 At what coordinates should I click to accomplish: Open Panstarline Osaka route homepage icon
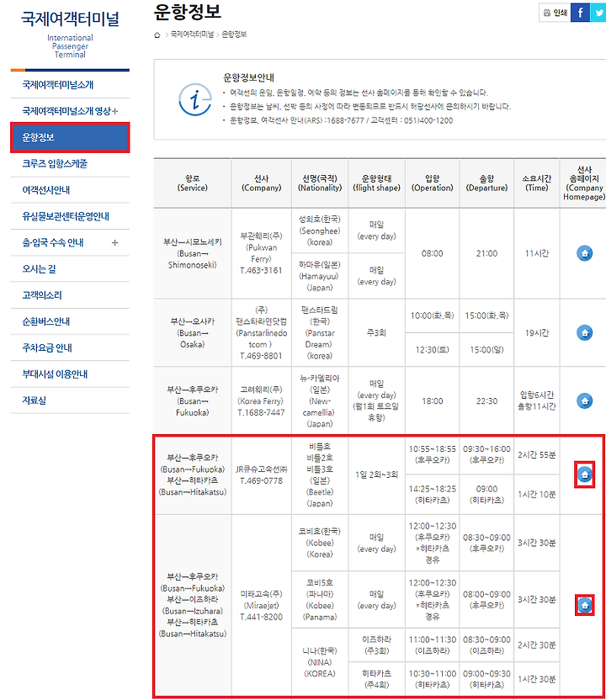click(x=584, y=332)
